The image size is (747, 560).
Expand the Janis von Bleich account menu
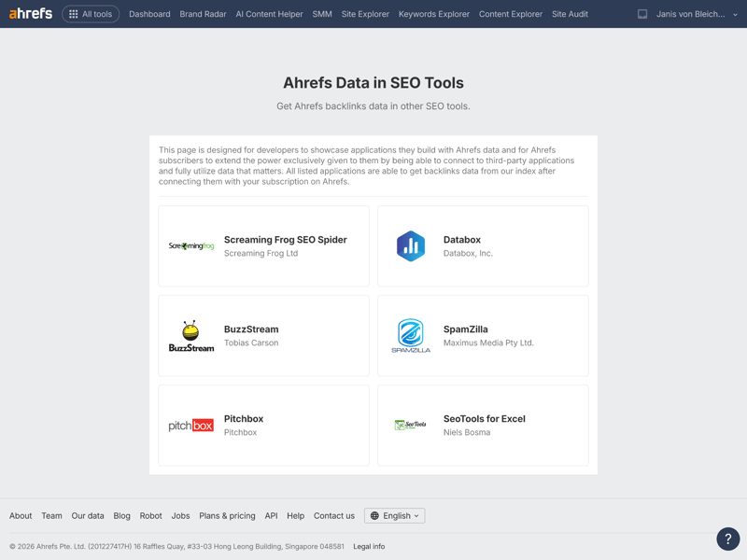tap(697, 14)
